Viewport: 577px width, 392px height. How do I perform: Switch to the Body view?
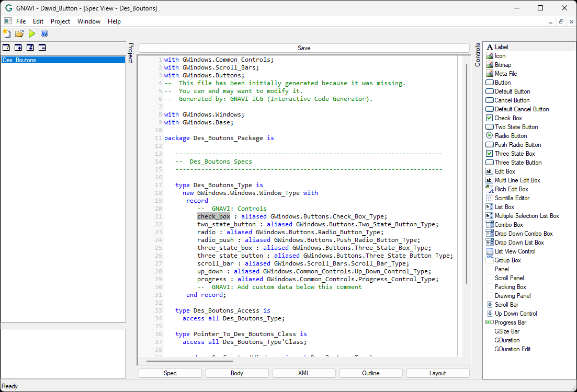[237, 373]
